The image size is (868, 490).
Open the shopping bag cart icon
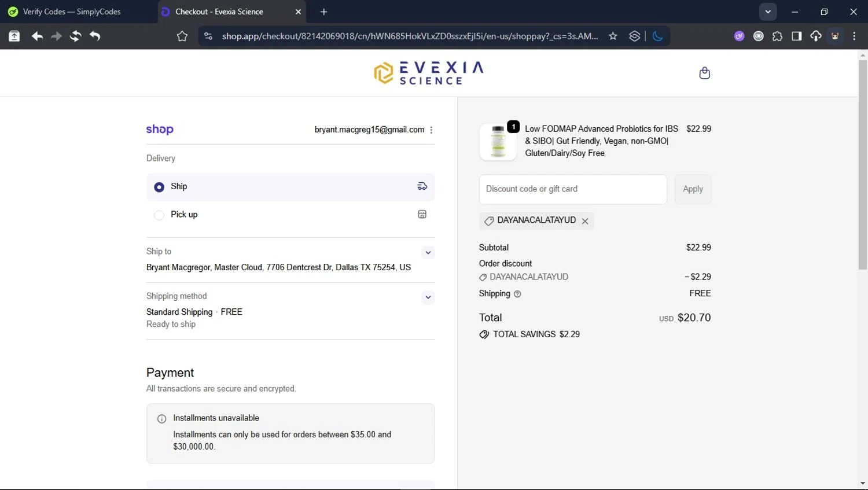point(704,73)
